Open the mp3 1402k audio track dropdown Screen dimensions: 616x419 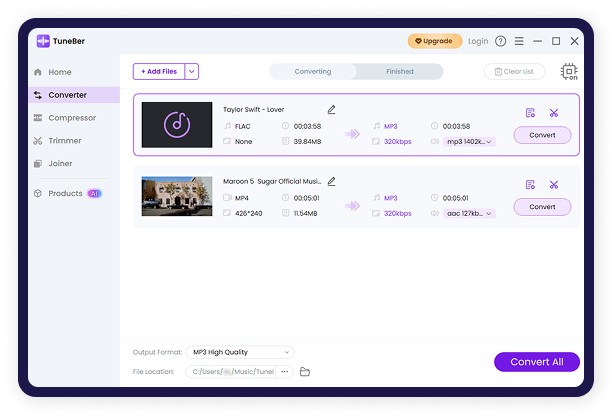click(469, 142)
